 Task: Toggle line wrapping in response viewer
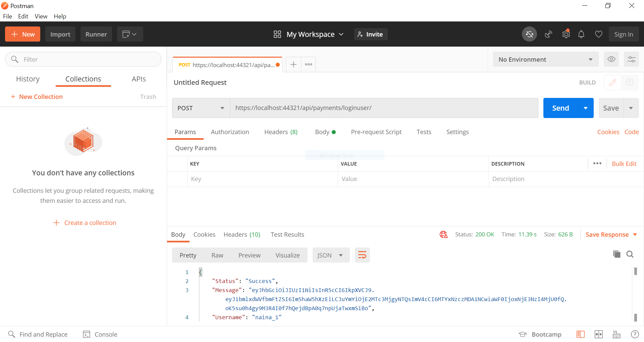pos(362,255)
